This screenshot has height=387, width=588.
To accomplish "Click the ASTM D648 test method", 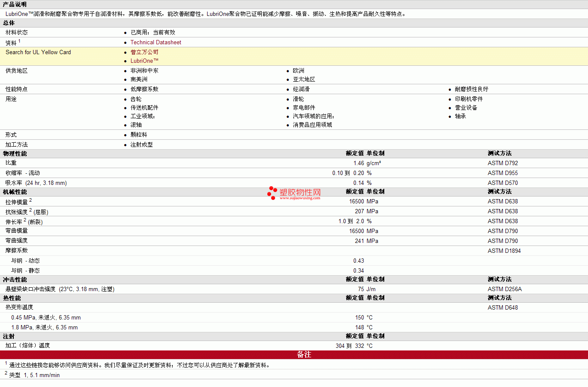I will (503, 307).
